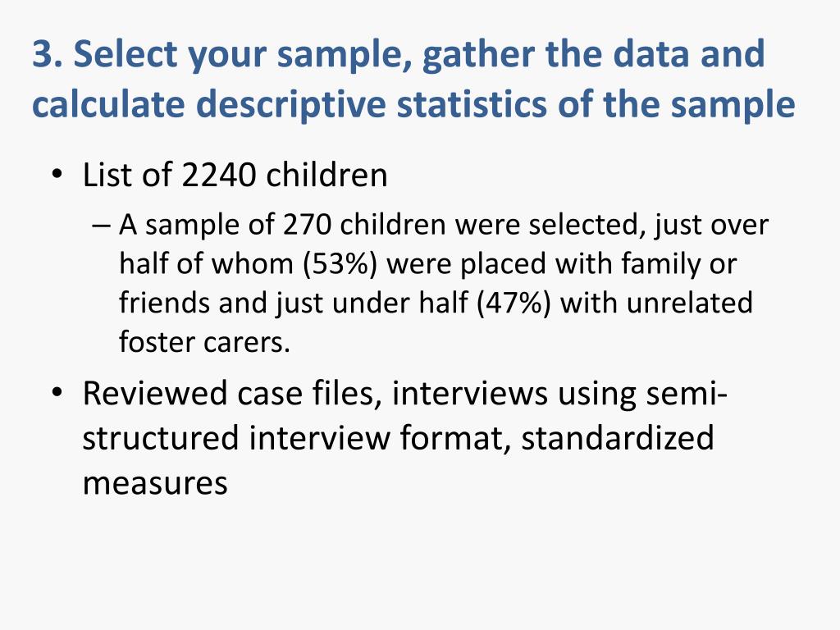Click the words "foster carers."
Screen dimensions: 840x630
tap(204, 342)
